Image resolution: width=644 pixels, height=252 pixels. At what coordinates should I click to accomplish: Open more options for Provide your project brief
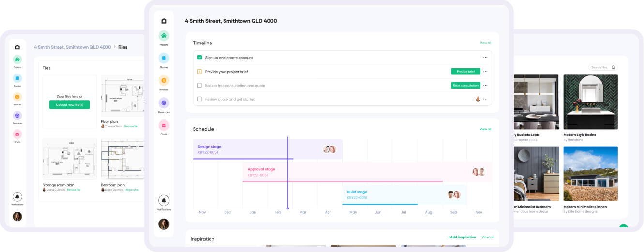pyautogui.click(x=485, y=72)
